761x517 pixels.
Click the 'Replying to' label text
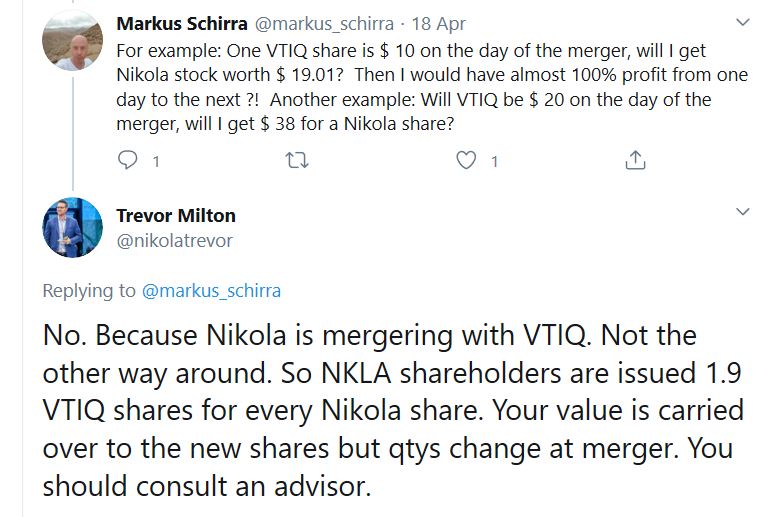click(x=89, y=291)
